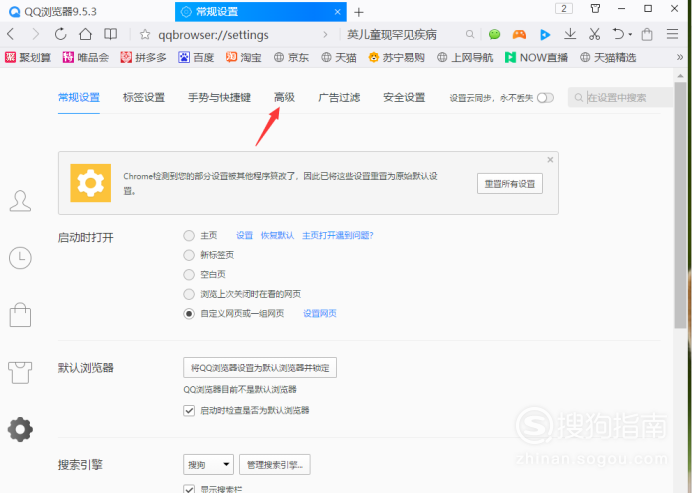Image resolution: width=692 pixels, height=493 pixels.
Task: Open the hamburger main menu
Action: (672, 34)
